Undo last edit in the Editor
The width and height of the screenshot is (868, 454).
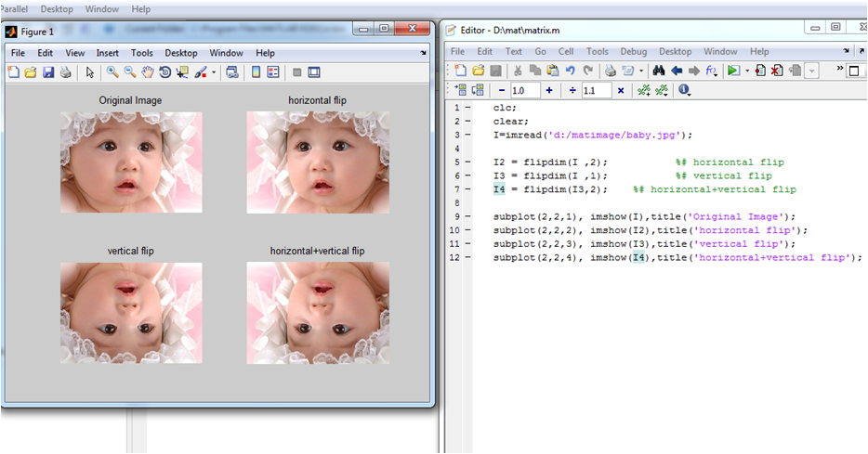pos(571,71)
